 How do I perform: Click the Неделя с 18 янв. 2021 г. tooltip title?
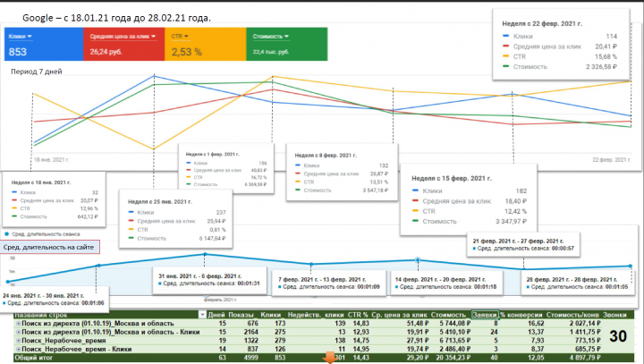click(x=40, y=182)
